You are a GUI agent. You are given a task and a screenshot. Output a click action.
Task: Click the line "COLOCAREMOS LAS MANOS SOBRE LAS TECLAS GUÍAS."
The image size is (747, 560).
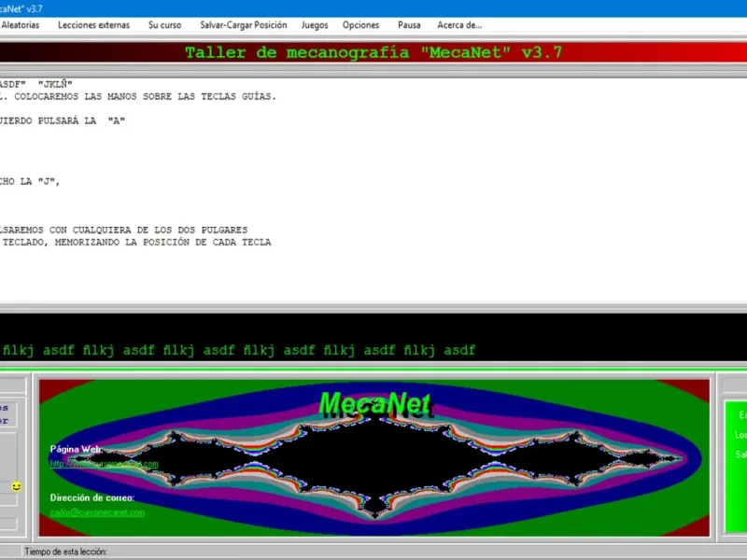click(x=145, y=96)
